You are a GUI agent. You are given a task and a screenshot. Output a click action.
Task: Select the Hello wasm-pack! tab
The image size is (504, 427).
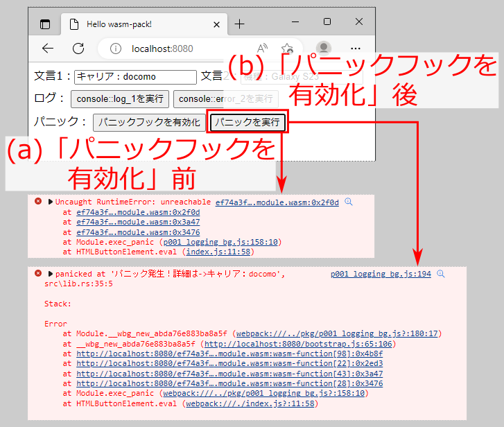pos(144,24)
